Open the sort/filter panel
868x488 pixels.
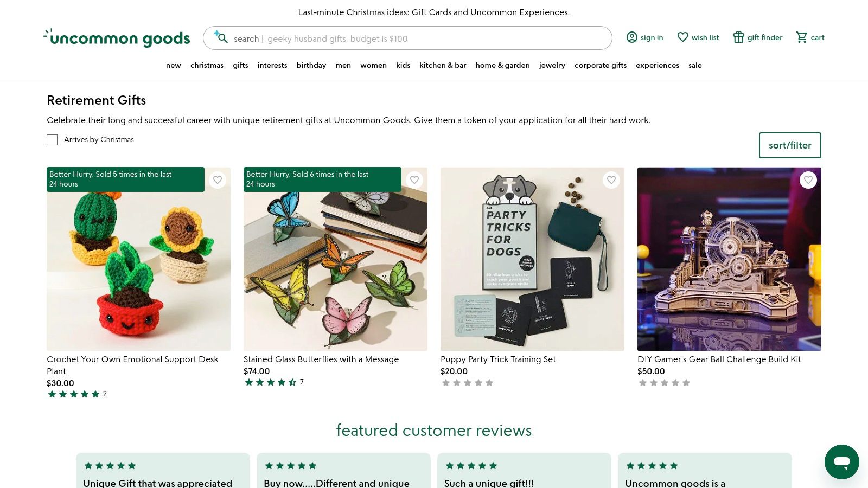coord(790,145)
